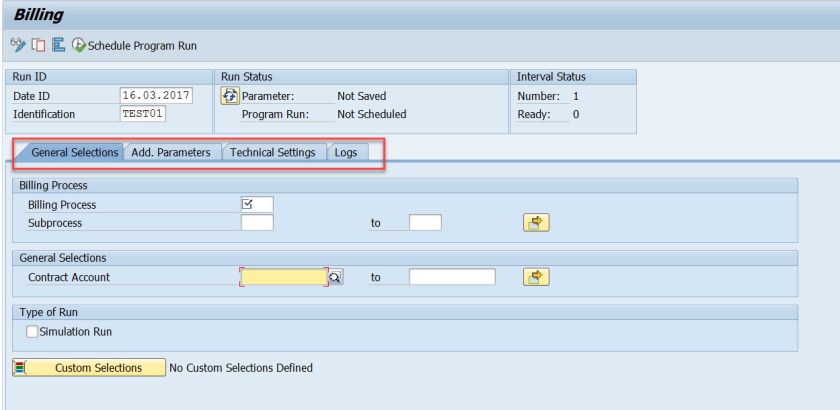Click the 'Not Saved' parameter status text
Image resolution: width=840 pixels, height=410 pixels.
[362, 96]
